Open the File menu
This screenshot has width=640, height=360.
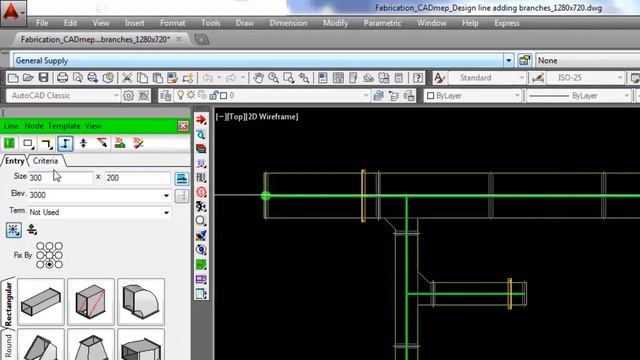[x=42, y=23]
